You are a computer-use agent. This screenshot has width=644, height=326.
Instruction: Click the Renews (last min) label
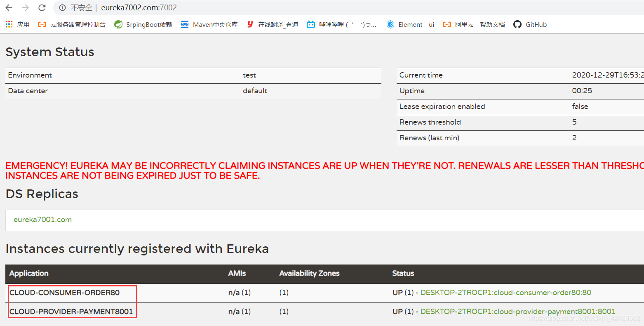coord(429,138)
